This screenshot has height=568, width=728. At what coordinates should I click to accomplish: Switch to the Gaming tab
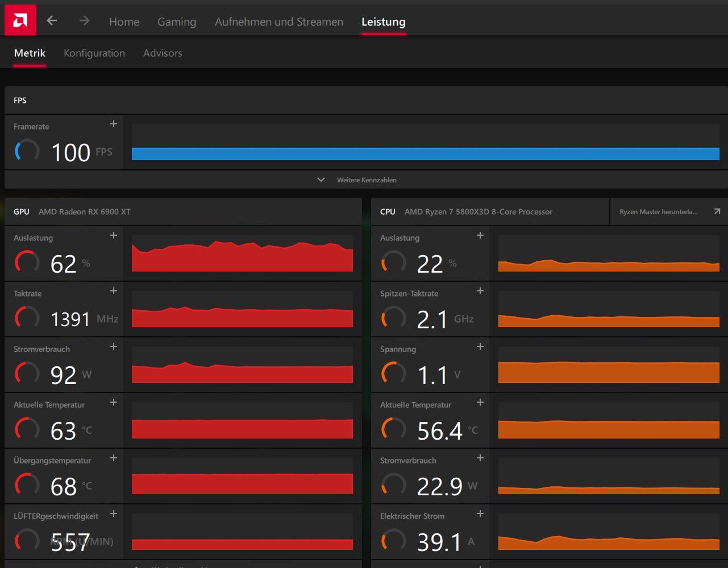click(177, 22)
